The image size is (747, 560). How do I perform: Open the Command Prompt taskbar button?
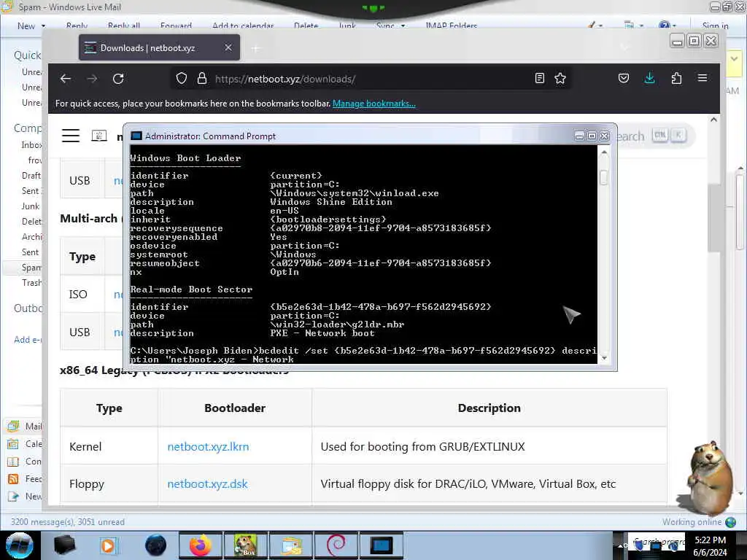pos(381,545)
